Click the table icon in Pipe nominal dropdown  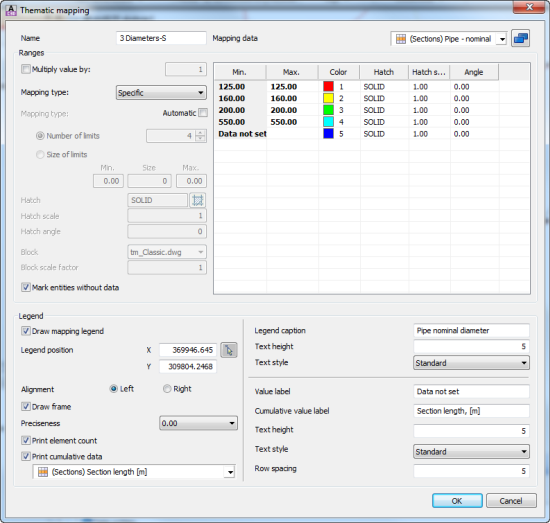point(401,39)
